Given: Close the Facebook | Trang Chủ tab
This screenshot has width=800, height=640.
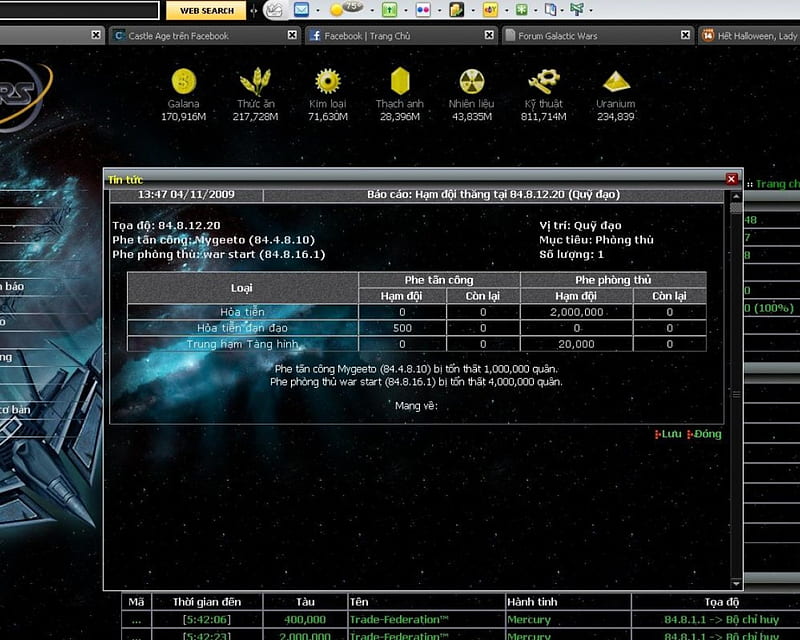Looking at the screenshot, I should click(x=489, y=35).
